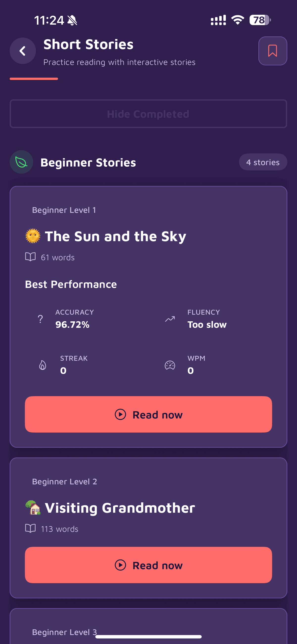Toggle the Hide Completed filter
The image size is (297, 644).
148,114
